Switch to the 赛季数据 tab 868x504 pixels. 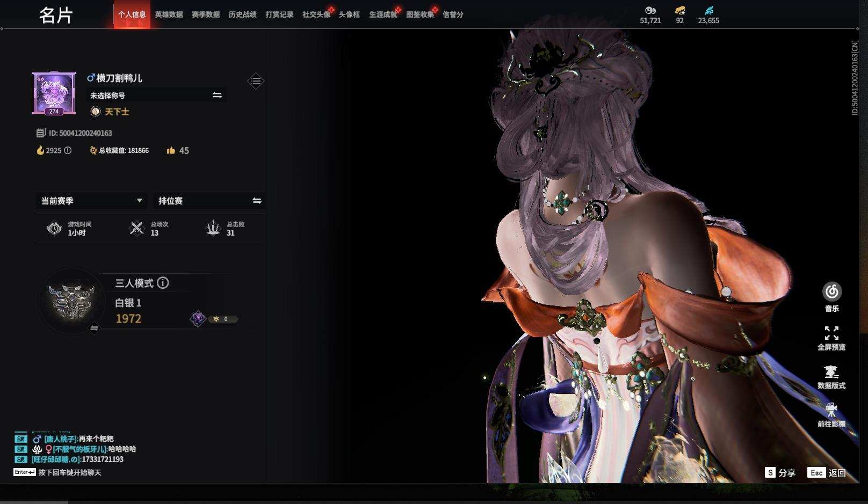pos(206,14)
